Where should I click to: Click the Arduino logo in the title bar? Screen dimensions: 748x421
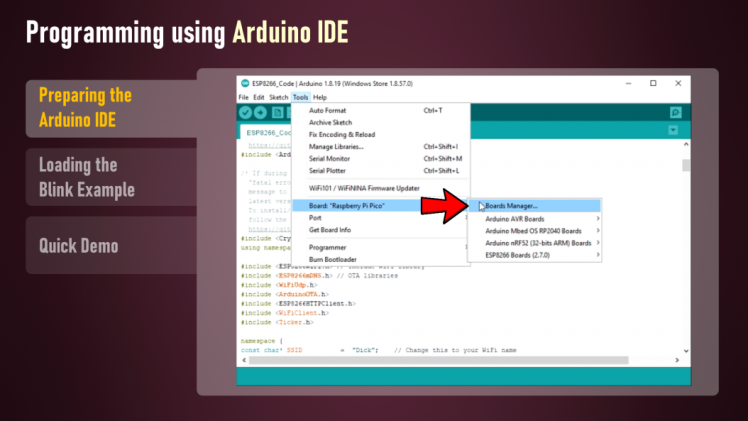(x=245, y=83)
